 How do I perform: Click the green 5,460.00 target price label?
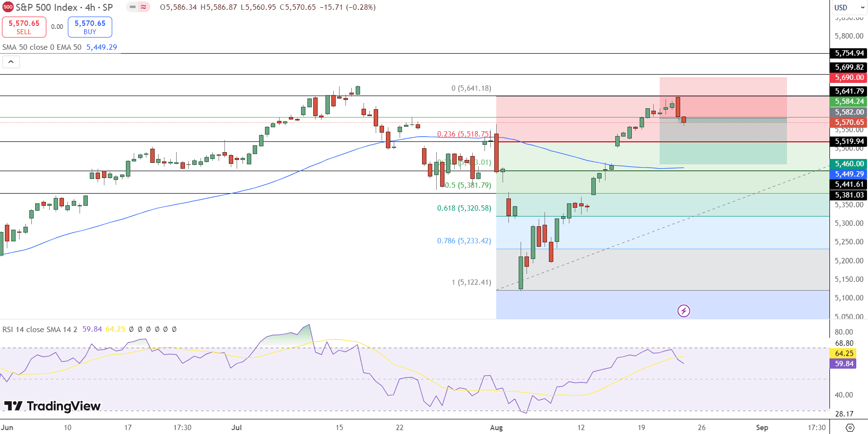(x=848, y=164)
